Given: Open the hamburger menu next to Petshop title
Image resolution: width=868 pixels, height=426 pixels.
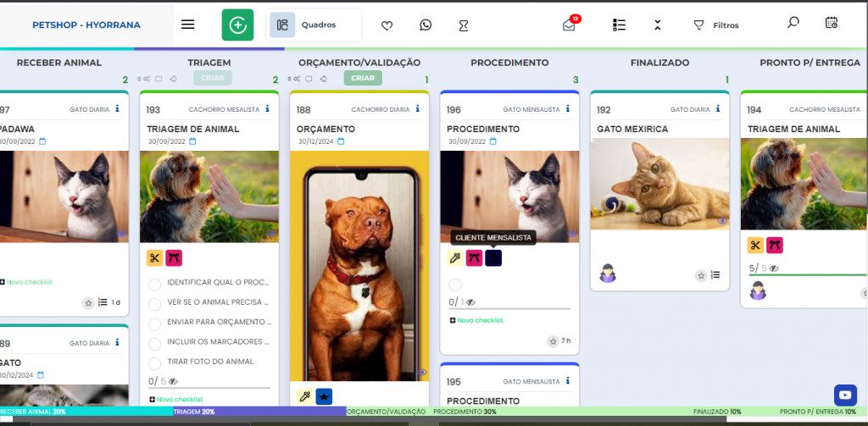Looking at the screenshot, I should coord(188,25).
